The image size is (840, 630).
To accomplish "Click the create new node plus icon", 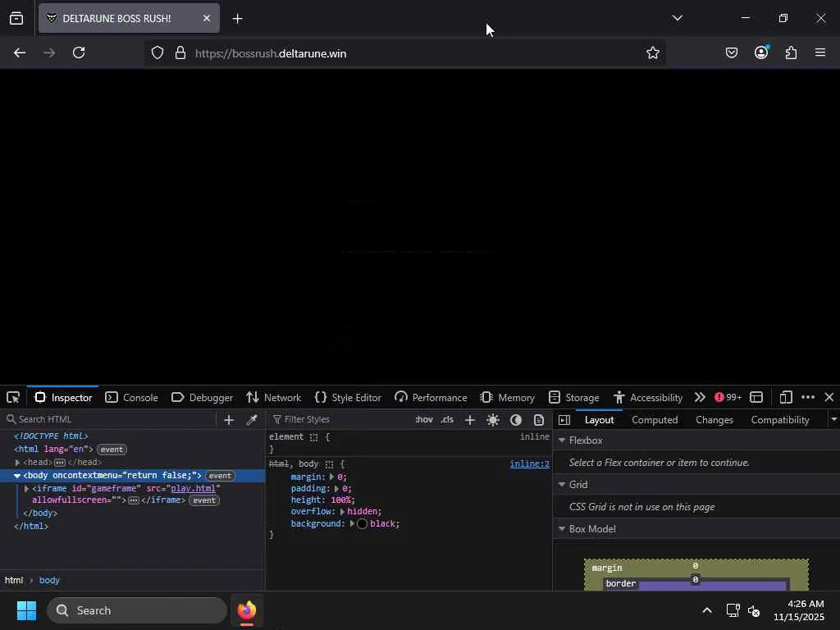I will (x=229, y=419).
